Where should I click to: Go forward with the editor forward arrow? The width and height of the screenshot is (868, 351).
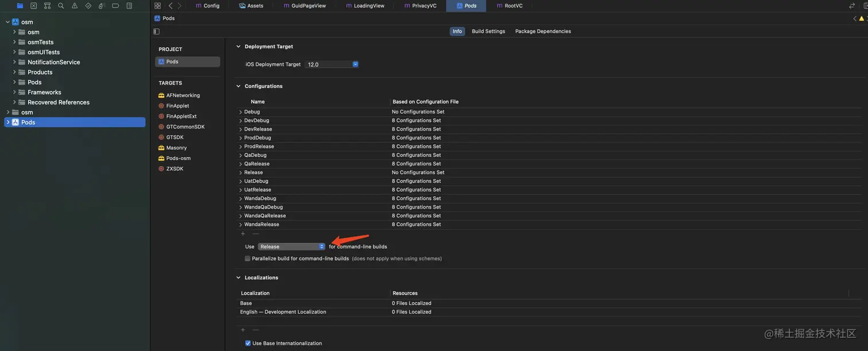coord(179,6)
